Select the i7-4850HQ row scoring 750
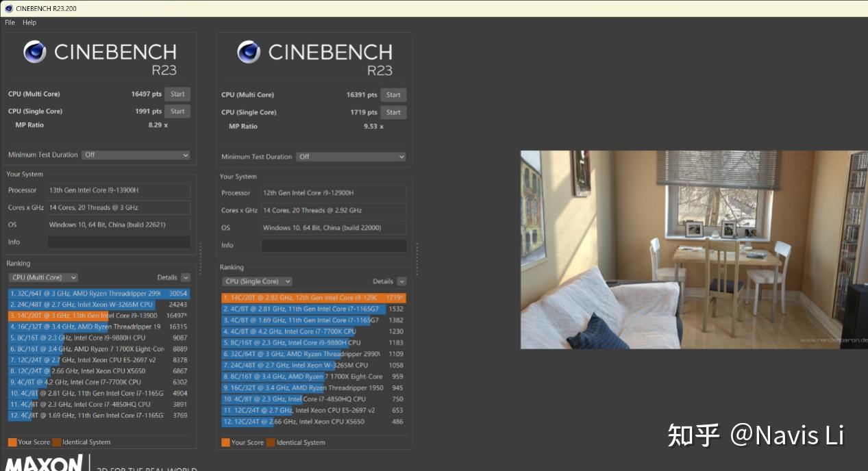Image resolution: width=868 pixels, height=471 pixels. click(x=314, y=399)
